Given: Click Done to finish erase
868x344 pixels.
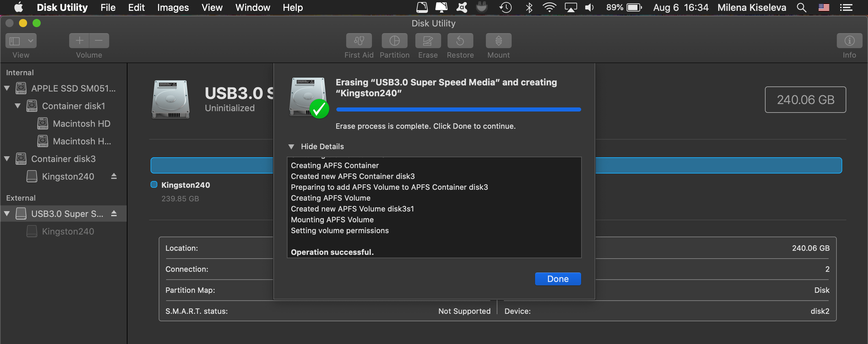Looking at the screenshot, I should [x=558, y=279].
